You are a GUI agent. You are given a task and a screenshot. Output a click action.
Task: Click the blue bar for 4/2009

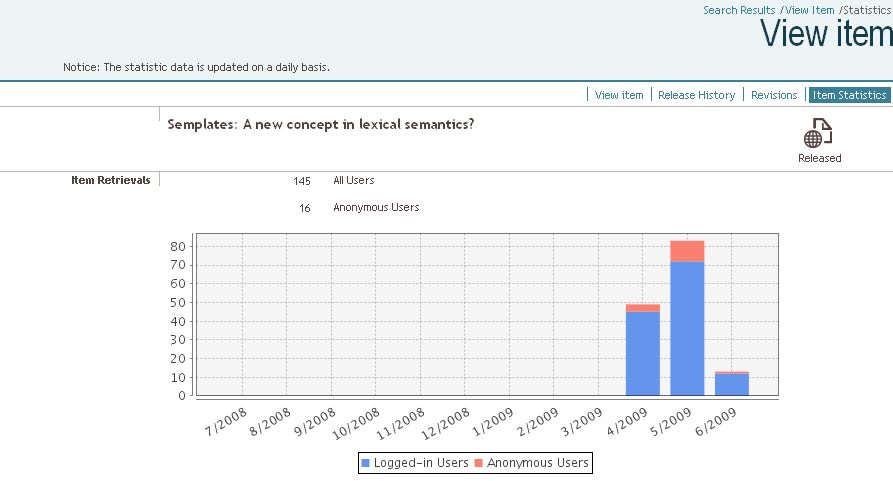click(642, 353)
